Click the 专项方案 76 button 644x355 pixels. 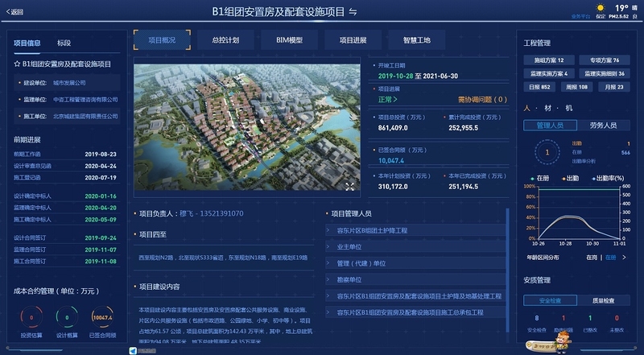605,60
